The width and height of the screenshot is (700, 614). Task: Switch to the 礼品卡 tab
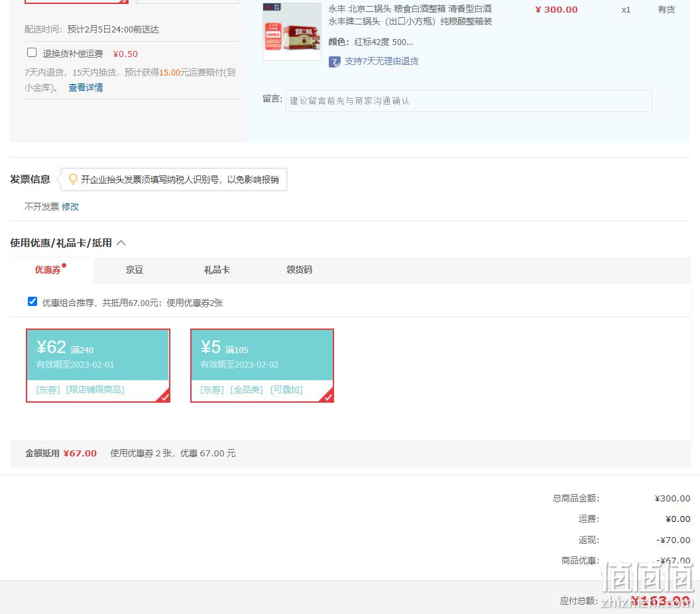(217, 270)
